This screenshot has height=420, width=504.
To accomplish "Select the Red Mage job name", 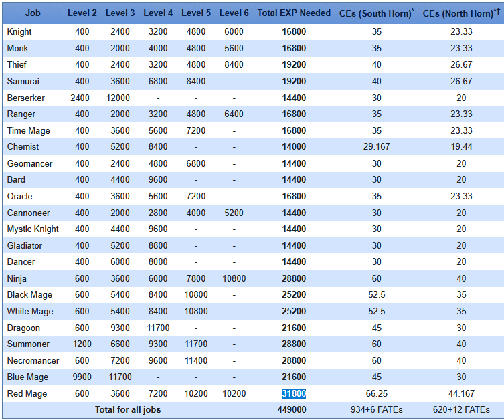I will click(x=27, y=393).
